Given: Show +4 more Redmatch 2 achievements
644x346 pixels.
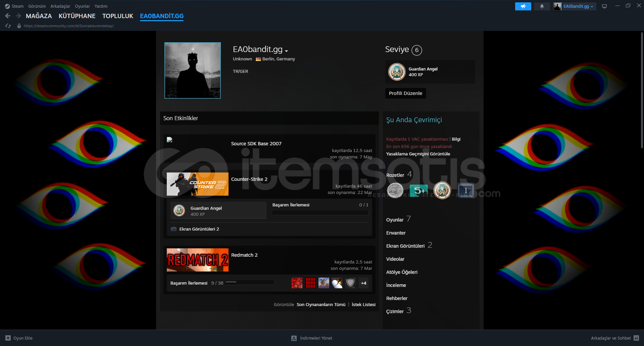Looking at the screenshot, I should 363,283.
